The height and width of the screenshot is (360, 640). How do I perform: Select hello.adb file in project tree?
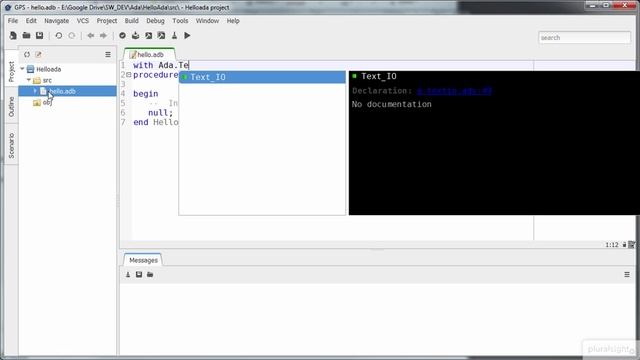pyautogui.click(x=67, y=91)
